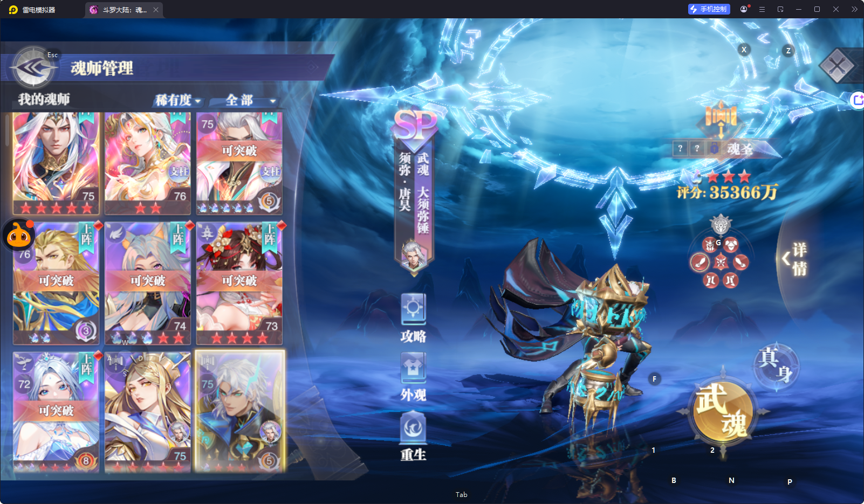Viewport: 864px width, 504px height.
Task: Go back using the Esc arrow button
Action: pyautogui.click(x=33, y=68)
